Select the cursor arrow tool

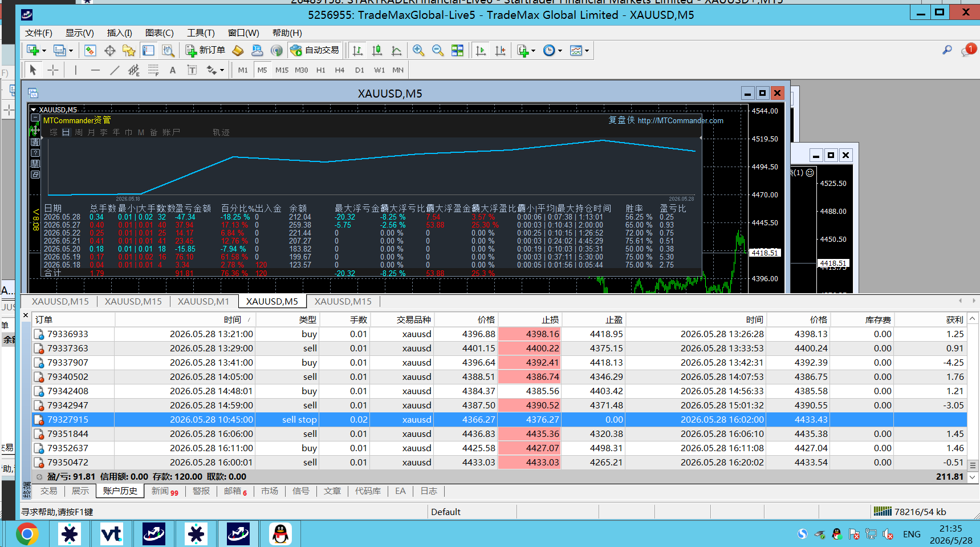point(33,70)
